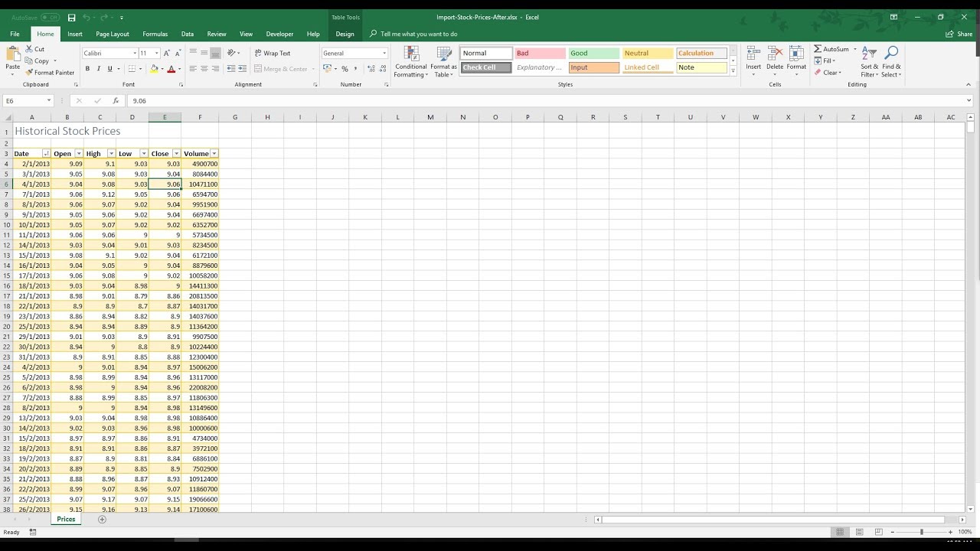The image size is (980, 551).
Task: Apply percent style
Action: pos(345,69)
